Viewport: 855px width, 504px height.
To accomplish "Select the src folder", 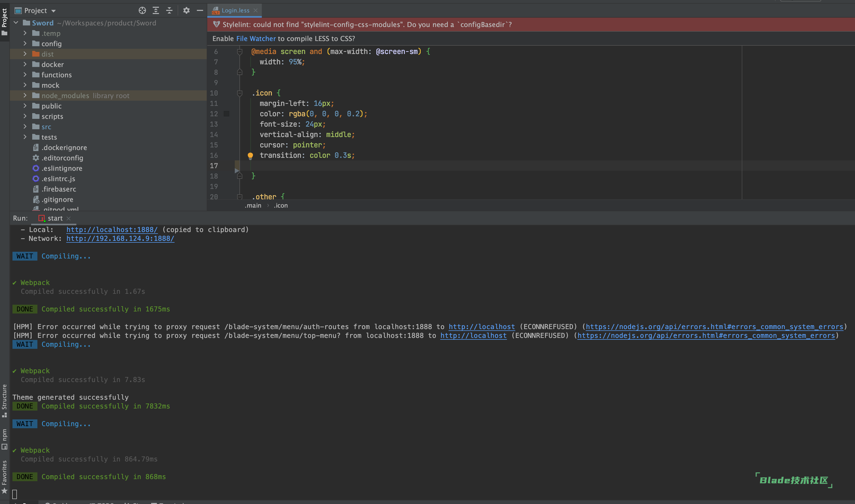I will tap(46, 127).
